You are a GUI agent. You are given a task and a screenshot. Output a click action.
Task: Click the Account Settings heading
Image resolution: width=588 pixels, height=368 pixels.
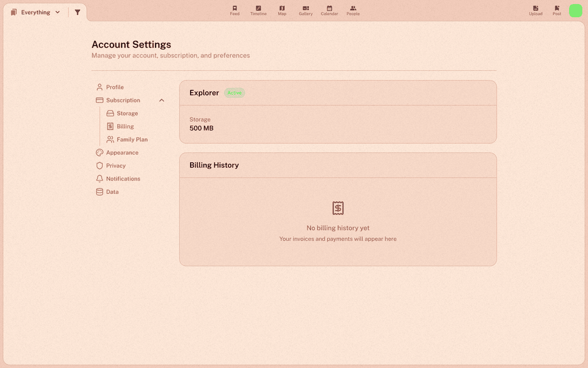point(131,44)
